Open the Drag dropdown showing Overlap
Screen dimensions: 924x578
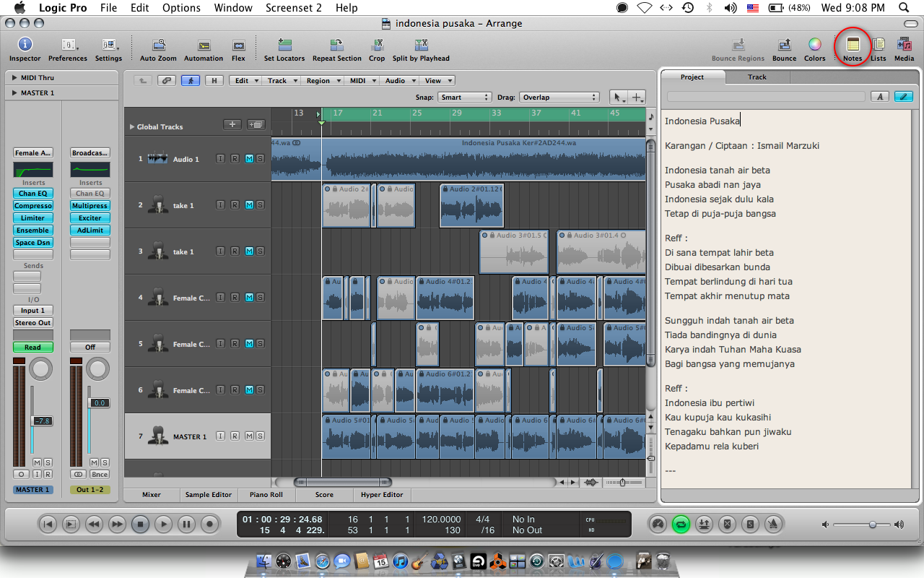[559, 97]
